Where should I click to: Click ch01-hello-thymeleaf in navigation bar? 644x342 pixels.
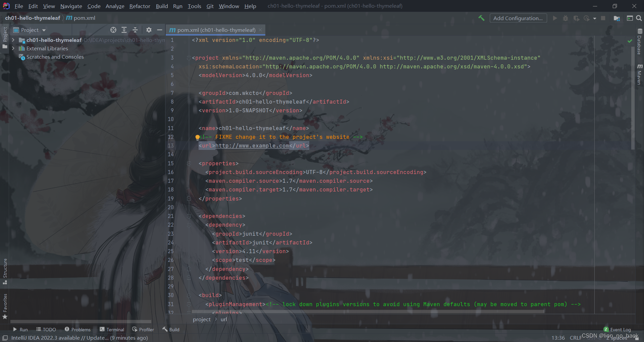click(33, 18)
